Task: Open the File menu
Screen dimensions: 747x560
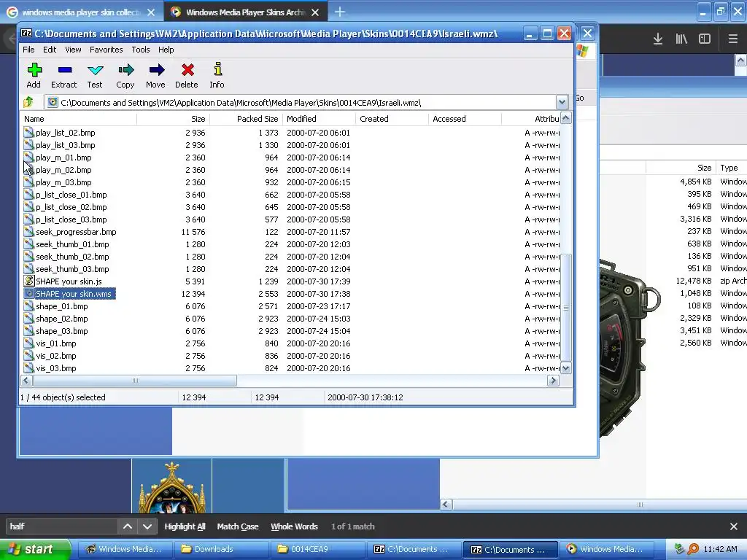Action: [x=28, y=50]
